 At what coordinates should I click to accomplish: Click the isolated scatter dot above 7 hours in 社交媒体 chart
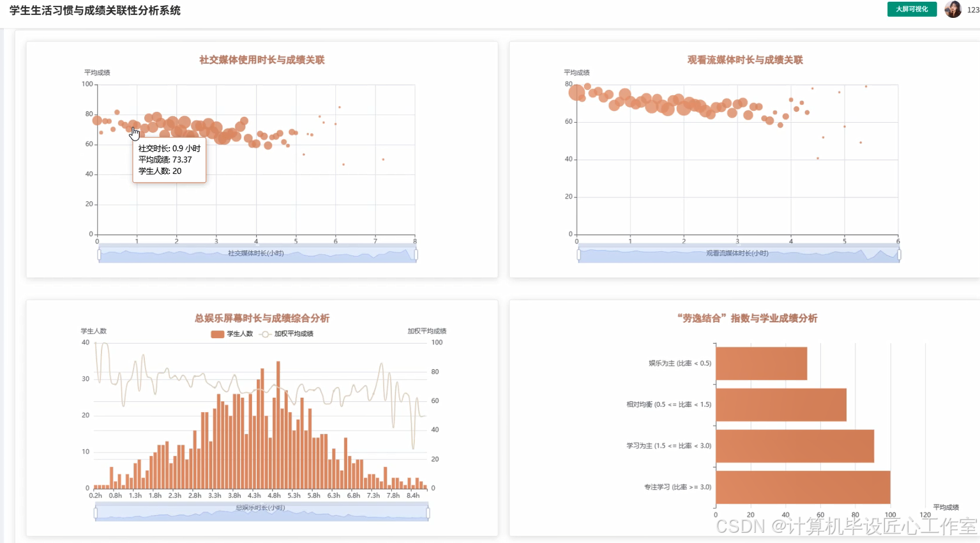(383, 159)
